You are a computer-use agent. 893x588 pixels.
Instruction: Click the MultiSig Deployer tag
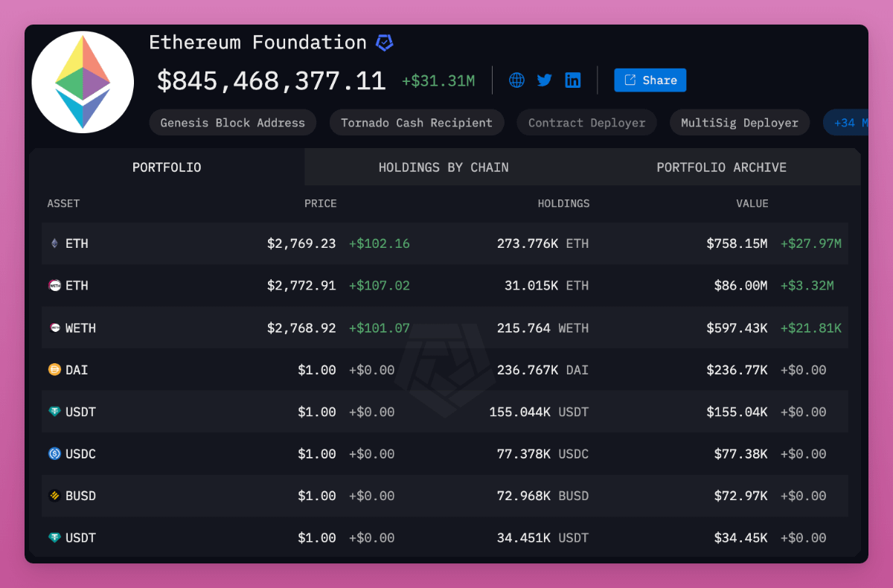click(x=740, y=123)
